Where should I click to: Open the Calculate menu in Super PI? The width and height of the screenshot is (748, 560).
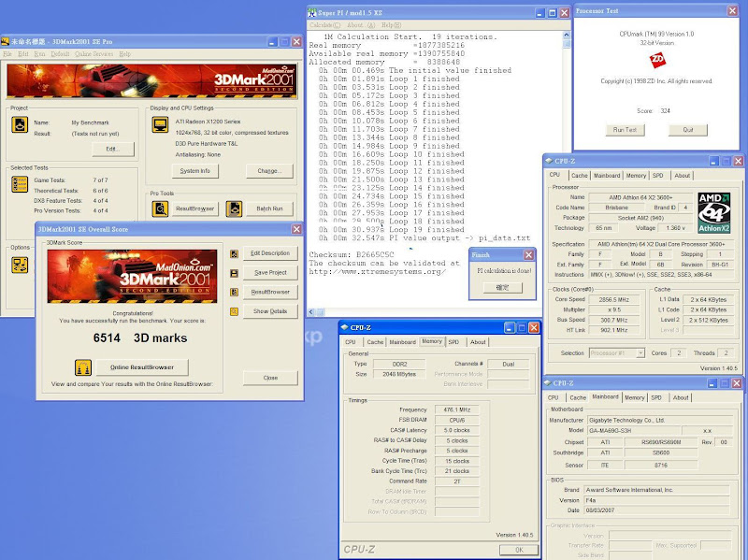click(324, 25)
